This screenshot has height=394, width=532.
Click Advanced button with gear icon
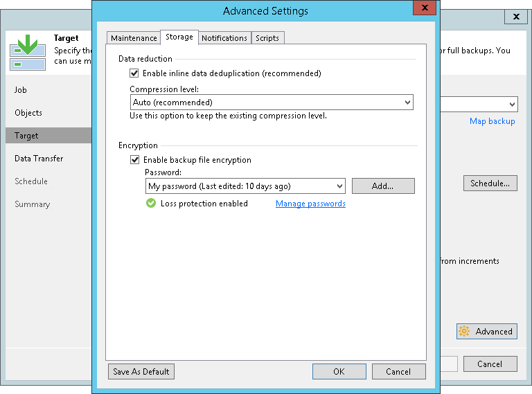(x=487, y=331)
